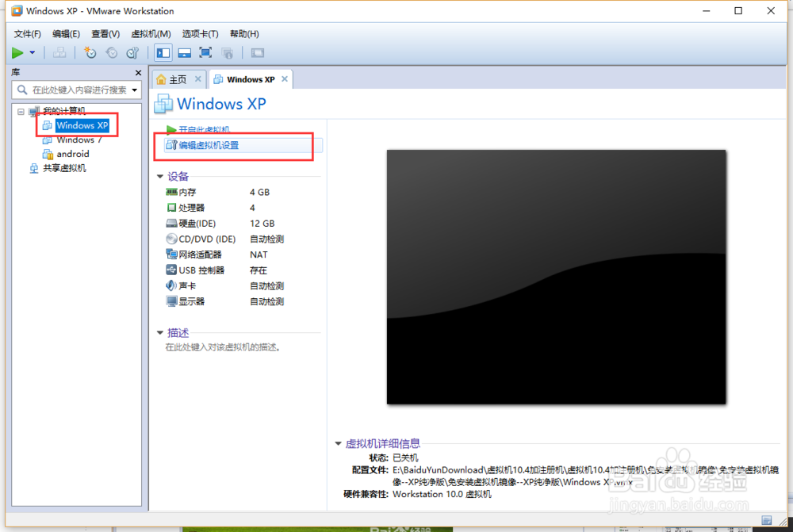The image size is (793, 532).
Task: Open the power options dropdown arrow
Action: pos(33,52)
